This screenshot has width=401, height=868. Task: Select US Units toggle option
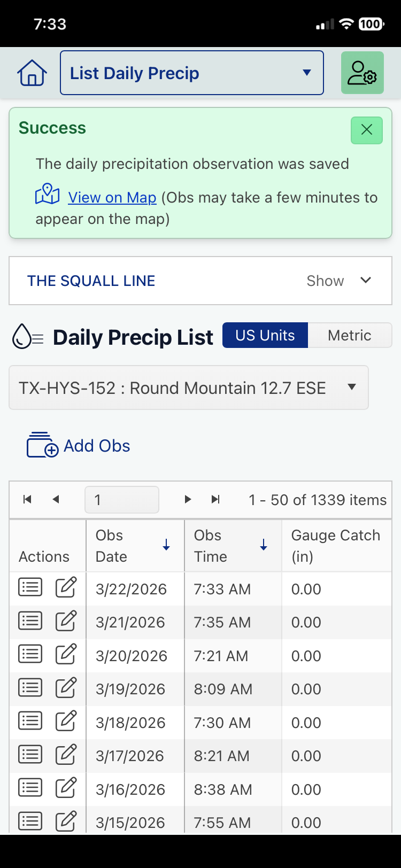(265, 335)
